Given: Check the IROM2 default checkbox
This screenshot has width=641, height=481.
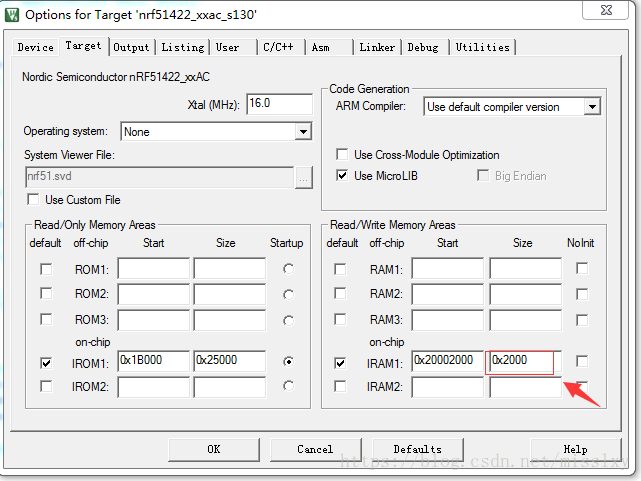Looking at the screenshot, I should coord(46,386).
